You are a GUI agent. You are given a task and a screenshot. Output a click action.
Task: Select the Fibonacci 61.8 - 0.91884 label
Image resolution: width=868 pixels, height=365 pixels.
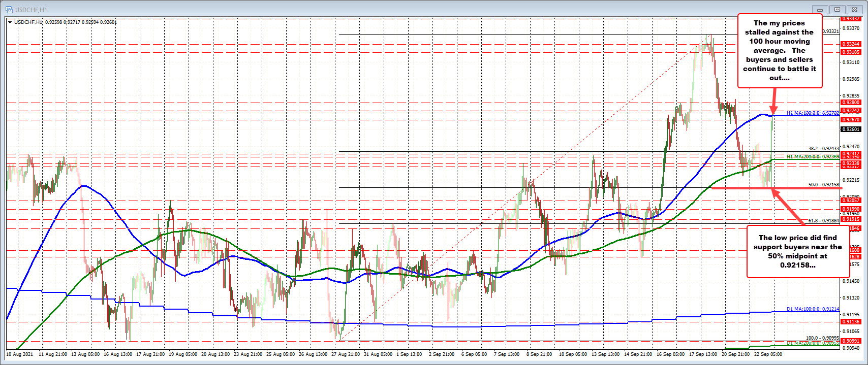pos(824,221)
